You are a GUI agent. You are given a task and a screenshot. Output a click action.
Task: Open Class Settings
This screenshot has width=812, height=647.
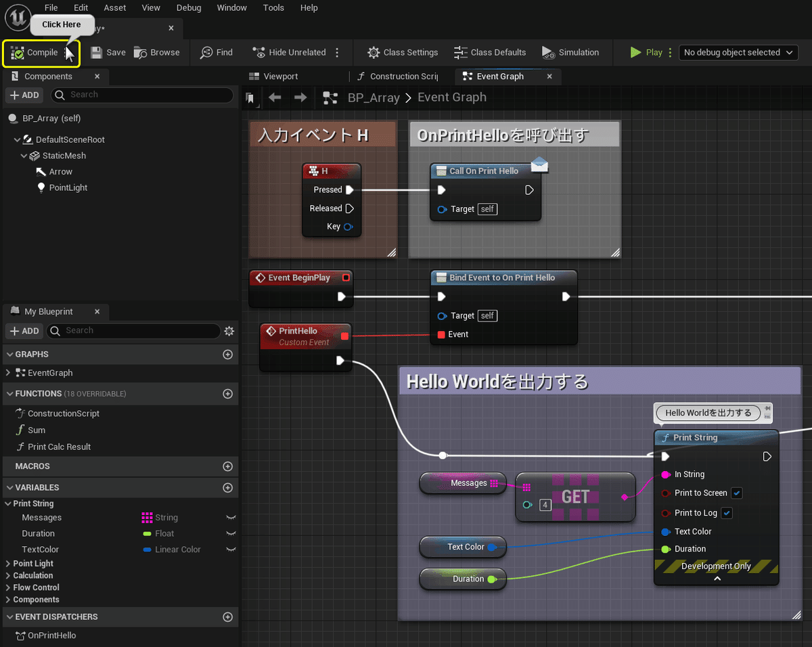[x=403, y=53]
